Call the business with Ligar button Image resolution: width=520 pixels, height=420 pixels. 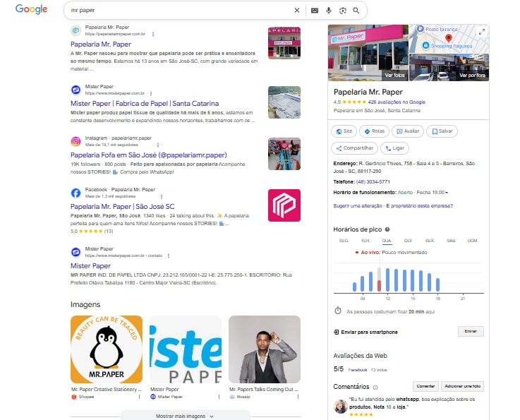click(x=394, y=148)
